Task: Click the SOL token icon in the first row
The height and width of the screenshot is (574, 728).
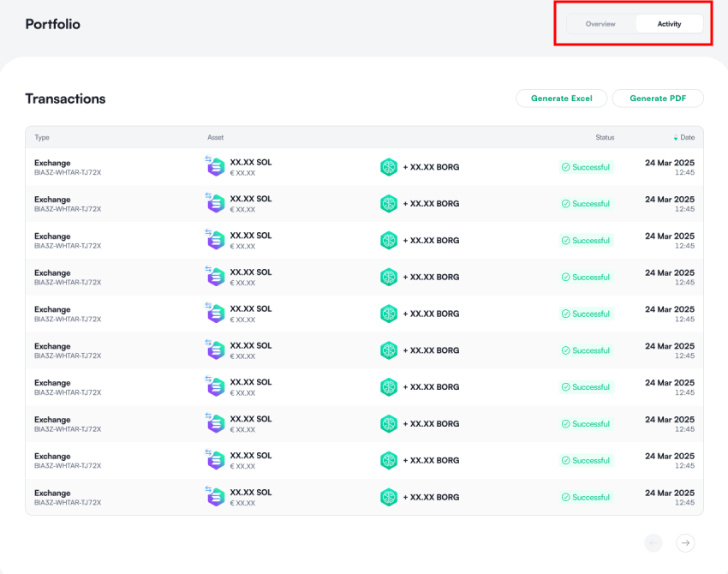Action: pos(215,166)
